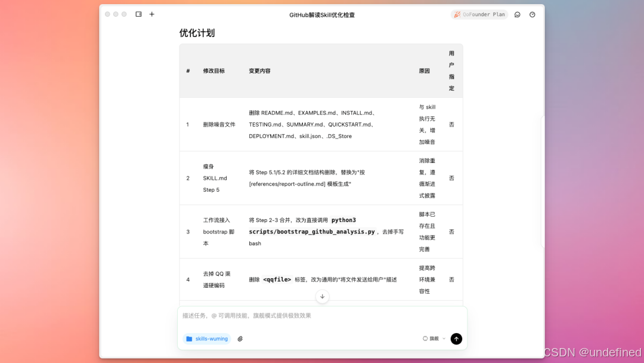The width and height of the screenshot is (644, 363).
Task: Click the [references/report-outline.md] change text
Action: click(x=287, y=184)
